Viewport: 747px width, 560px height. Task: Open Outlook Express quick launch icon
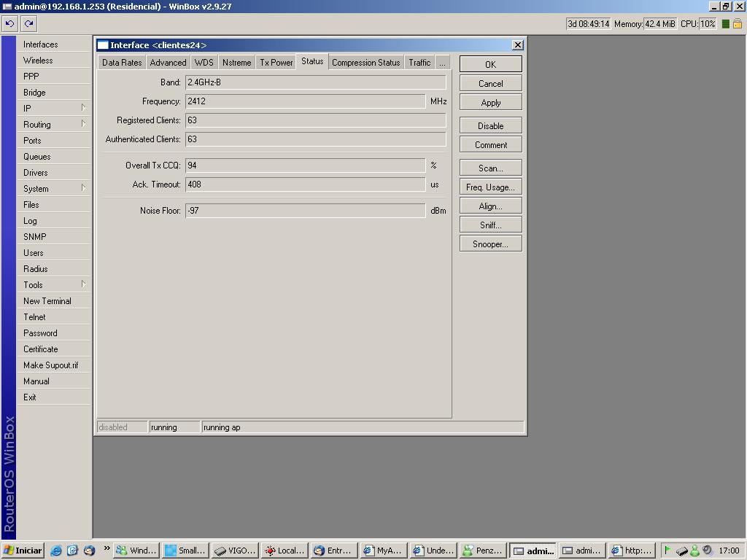[72, 551]
